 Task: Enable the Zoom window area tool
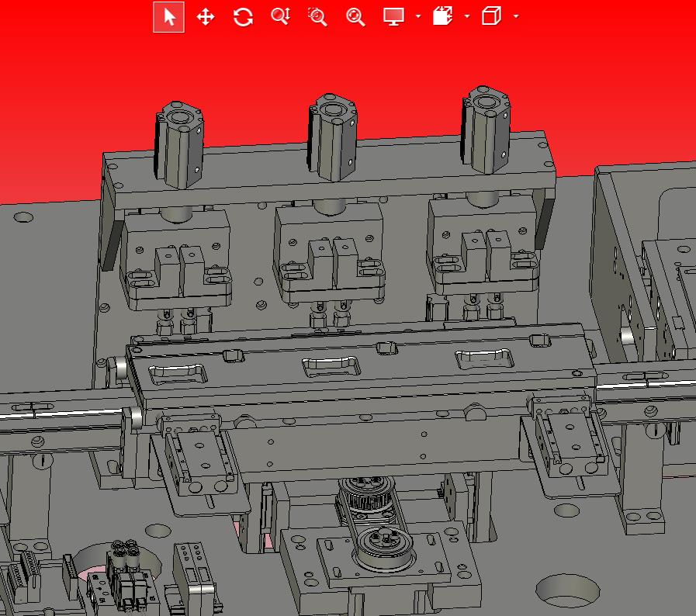click(x=317, y=17)
